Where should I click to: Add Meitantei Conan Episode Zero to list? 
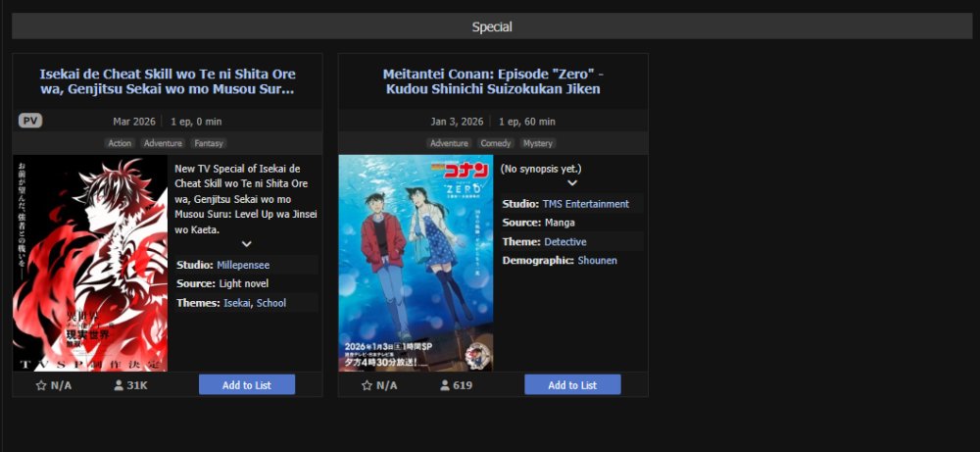click(572, 384)
